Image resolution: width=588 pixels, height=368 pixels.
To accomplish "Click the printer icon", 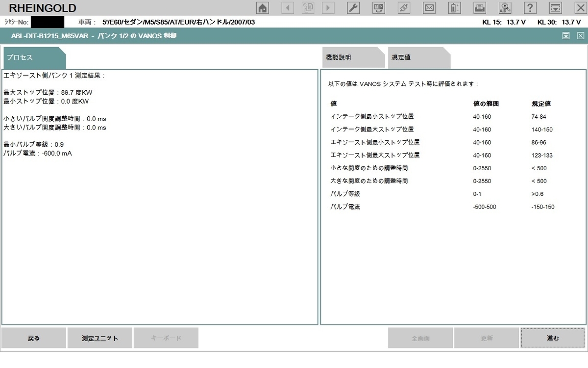I will pyautogui.click(x=480, y=8).
